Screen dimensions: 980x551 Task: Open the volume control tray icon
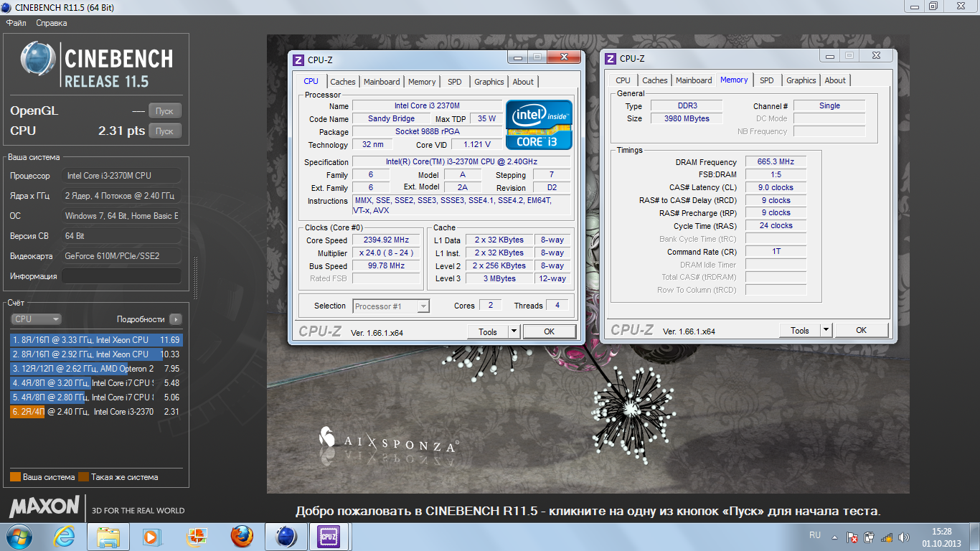click(903, 537)
